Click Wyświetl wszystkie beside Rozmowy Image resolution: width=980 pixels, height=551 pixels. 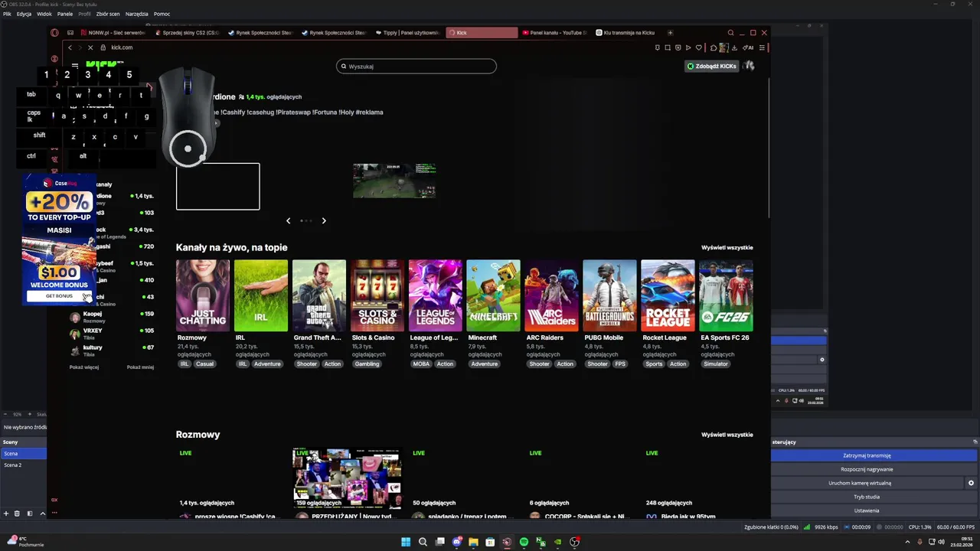coord(727,435)
